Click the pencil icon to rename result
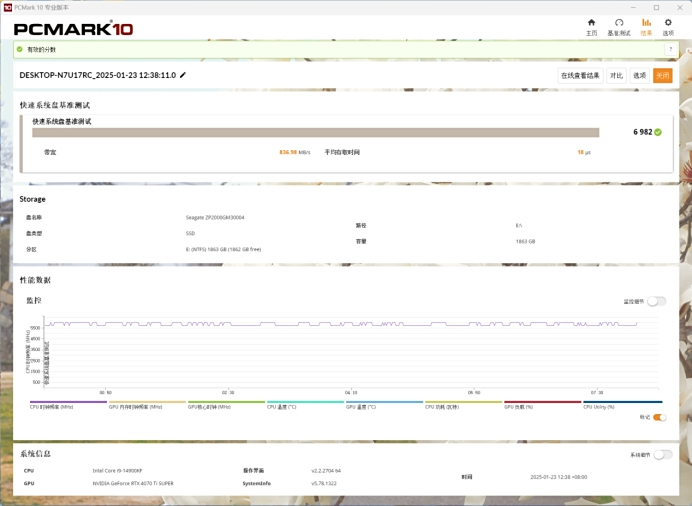 point(183,76)
